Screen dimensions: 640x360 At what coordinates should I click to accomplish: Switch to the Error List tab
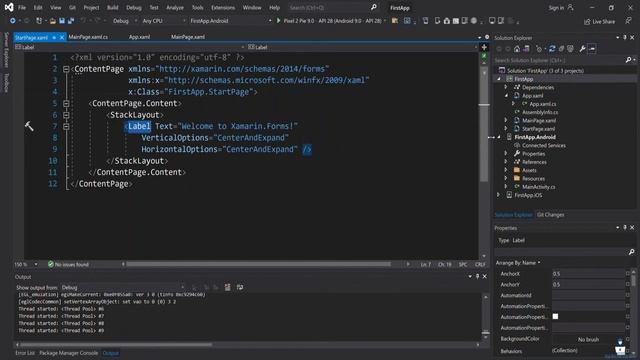coord(25,353)
